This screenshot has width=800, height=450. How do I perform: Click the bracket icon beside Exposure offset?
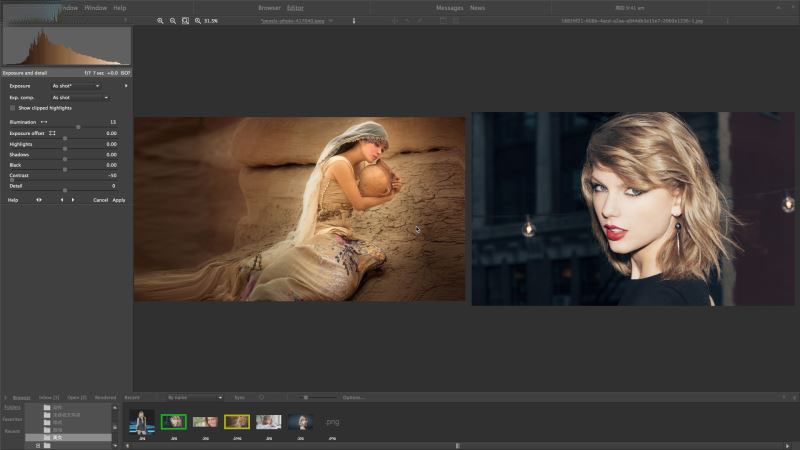point(52,133)
